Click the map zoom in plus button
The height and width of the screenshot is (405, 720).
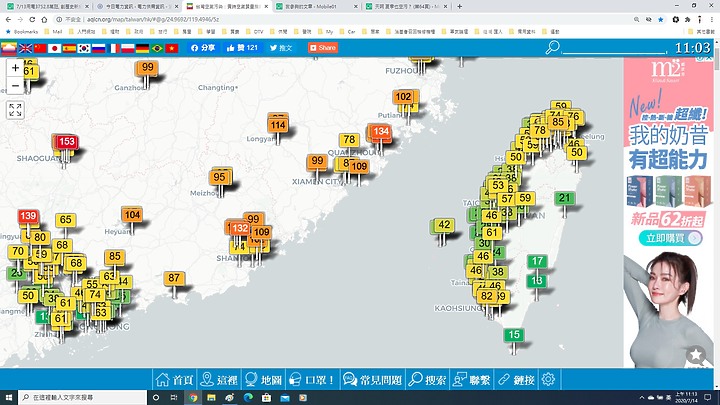point(16,68)
